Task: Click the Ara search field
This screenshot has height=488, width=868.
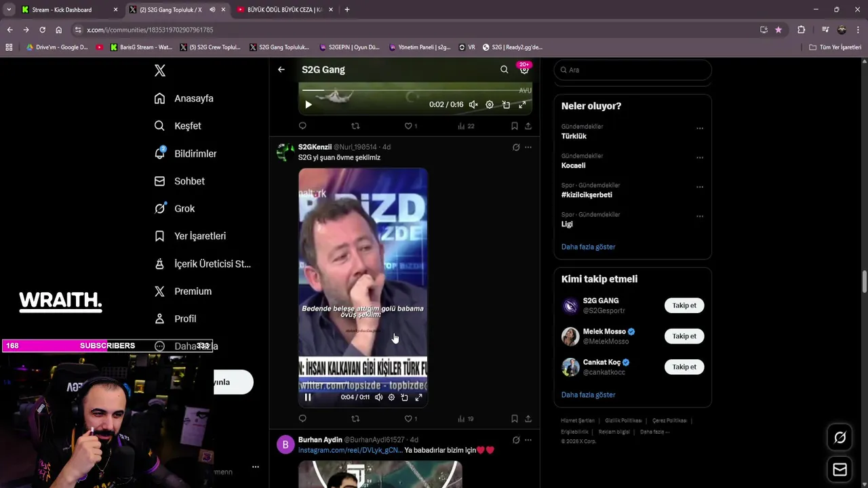Action: coord(633,70)
